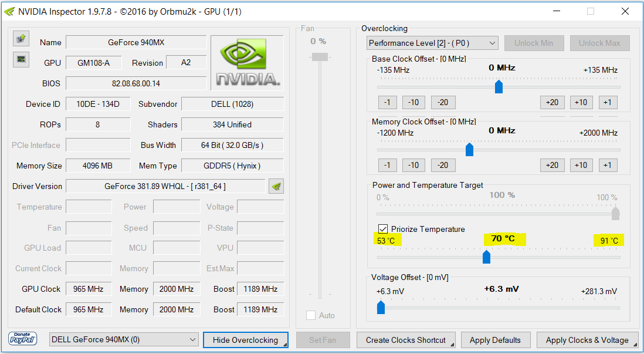Click Create Clocks Shortcut button
This screenshot has width=644, height=354.
(406, 340)
